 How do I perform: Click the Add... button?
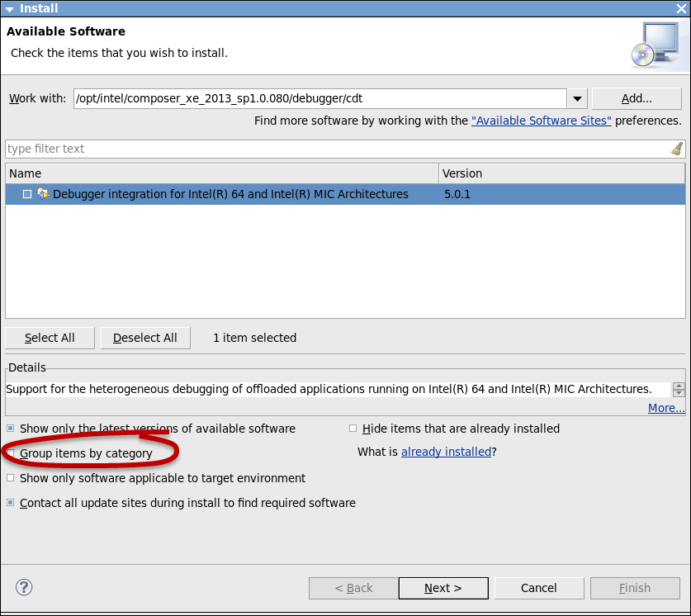click(x=637, y=99)
